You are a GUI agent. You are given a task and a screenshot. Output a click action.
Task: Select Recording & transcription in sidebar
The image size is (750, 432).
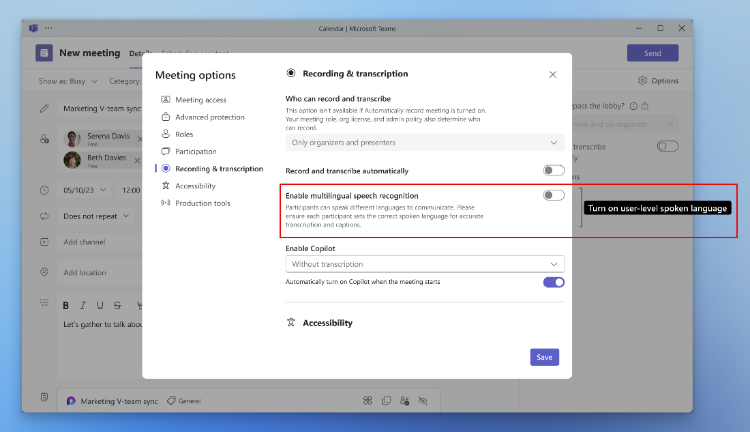coord(212,168)
